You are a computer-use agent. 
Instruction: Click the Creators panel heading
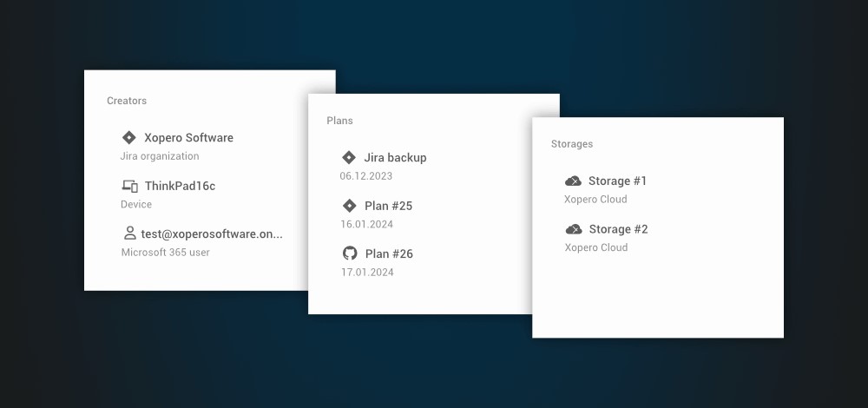tap(127, 101)
